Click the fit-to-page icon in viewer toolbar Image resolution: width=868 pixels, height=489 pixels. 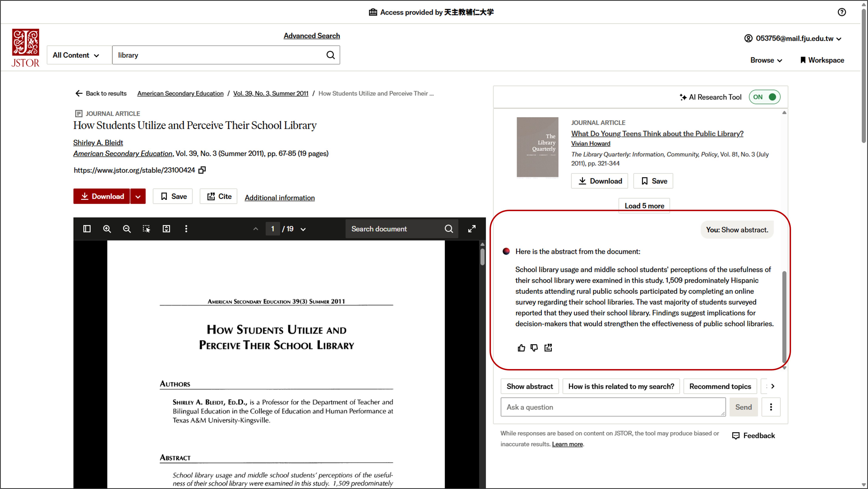tap(166, 229)
